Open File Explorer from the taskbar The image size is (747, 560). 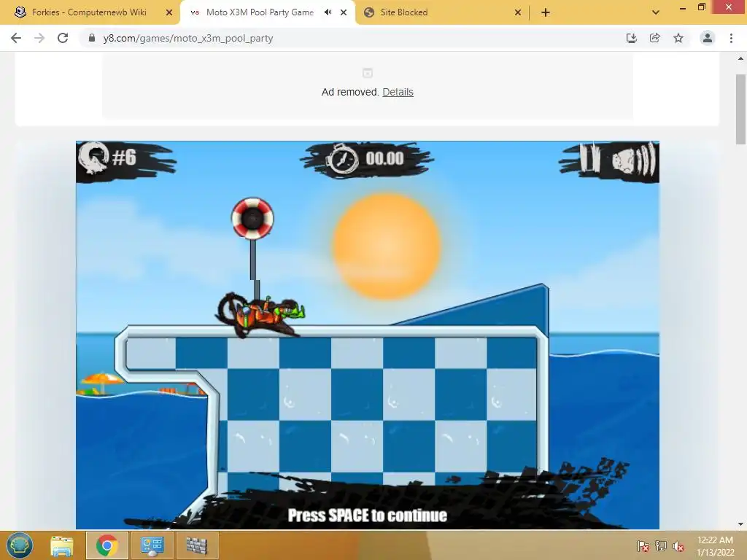(x=62, y=545)
